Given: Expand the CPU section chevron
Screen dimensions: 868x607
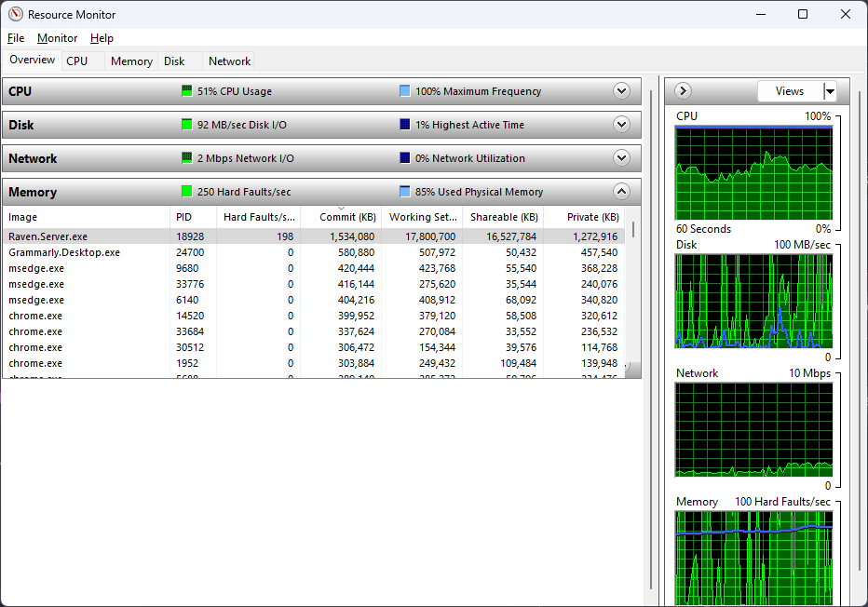Looking at the screenshot, I should pyautogui.click(x=621, y=90).
